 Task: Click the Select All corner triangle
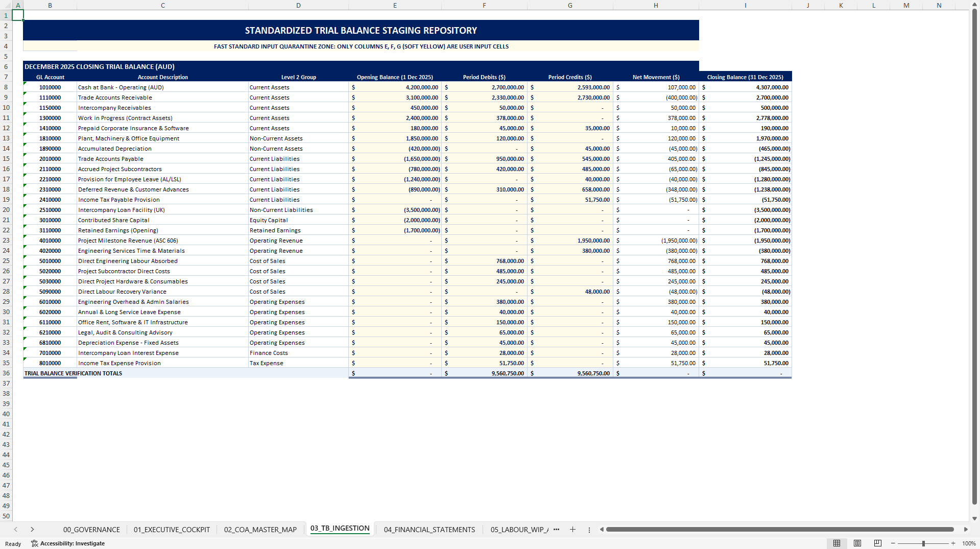[6, 5]
